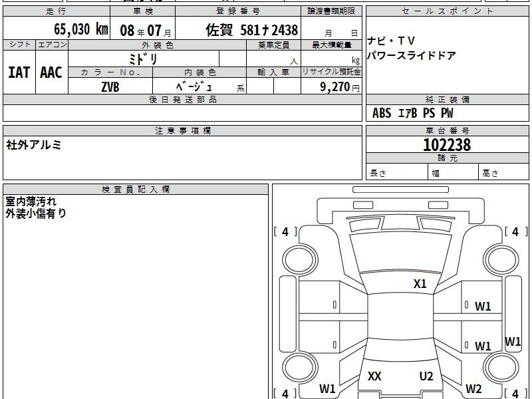
Task: Click the エアコン header label
Action: pos(53,45)
